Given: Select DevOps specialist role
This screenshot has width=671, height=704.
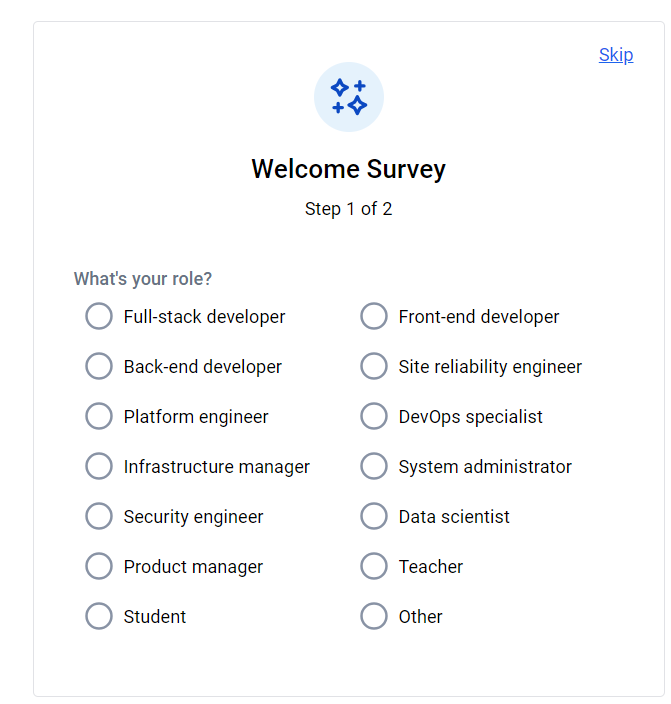Looking at the screenshot, I should pos(374,416).
